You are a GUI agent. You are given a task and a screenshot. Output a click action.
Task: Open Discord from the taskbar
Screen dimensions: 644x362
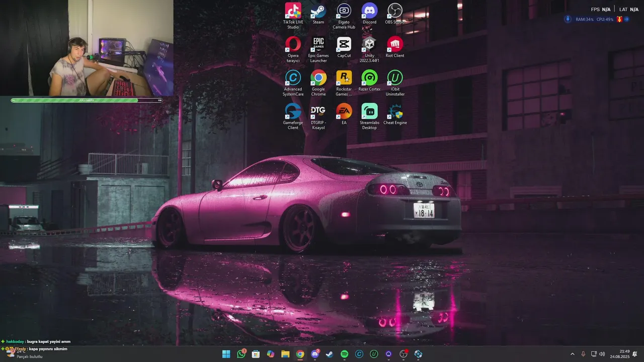[315, 354]
